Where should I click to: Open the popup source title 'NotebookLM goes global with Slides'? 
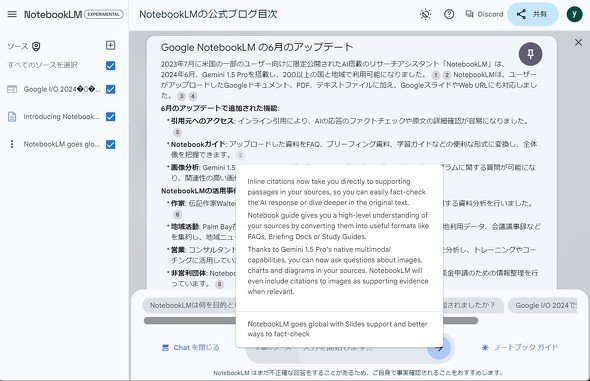337,329
